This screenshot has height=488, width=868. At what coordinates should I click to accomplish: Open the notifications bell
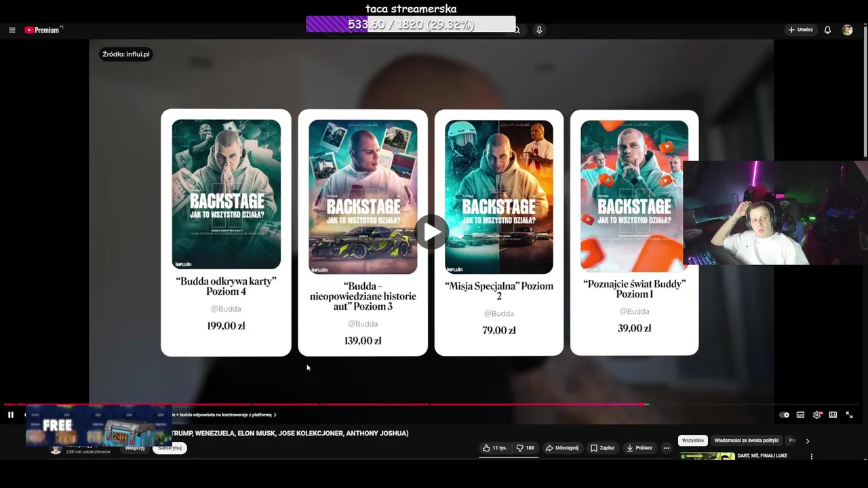click(827, 30)
